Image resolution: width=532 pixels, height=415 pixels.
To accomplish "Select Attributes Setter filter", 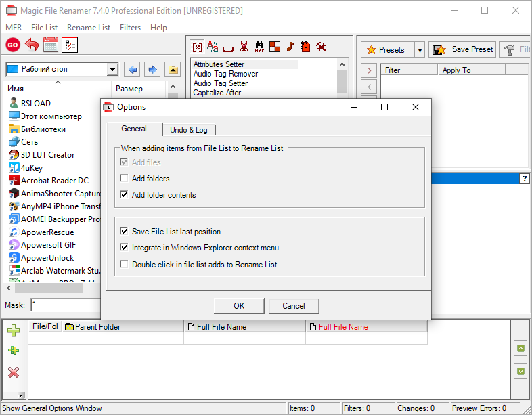I will (x=245, y=64).
